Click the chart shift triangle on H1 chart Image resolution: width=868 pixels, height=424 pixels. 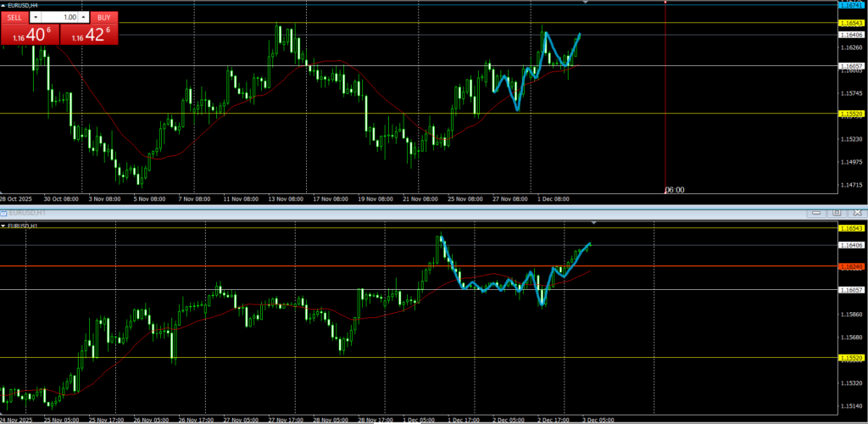tap(593, 223)
